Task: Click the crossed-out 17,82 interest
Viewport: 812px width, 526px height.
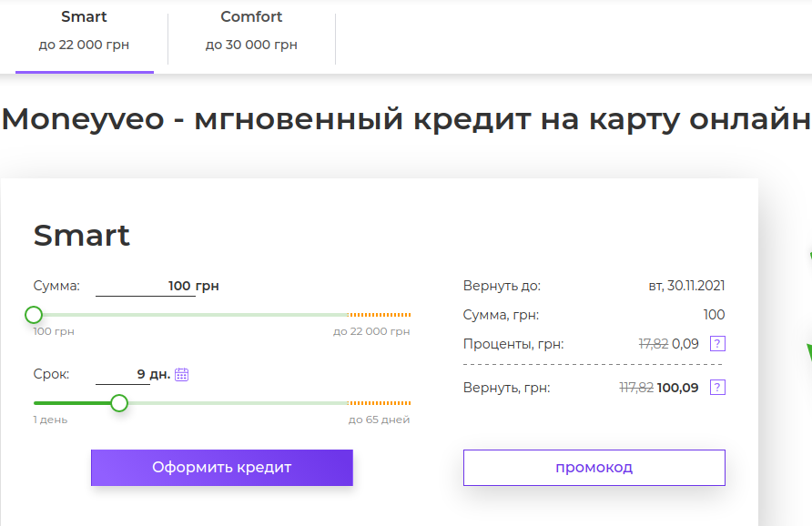Action: tap(653, 344)
